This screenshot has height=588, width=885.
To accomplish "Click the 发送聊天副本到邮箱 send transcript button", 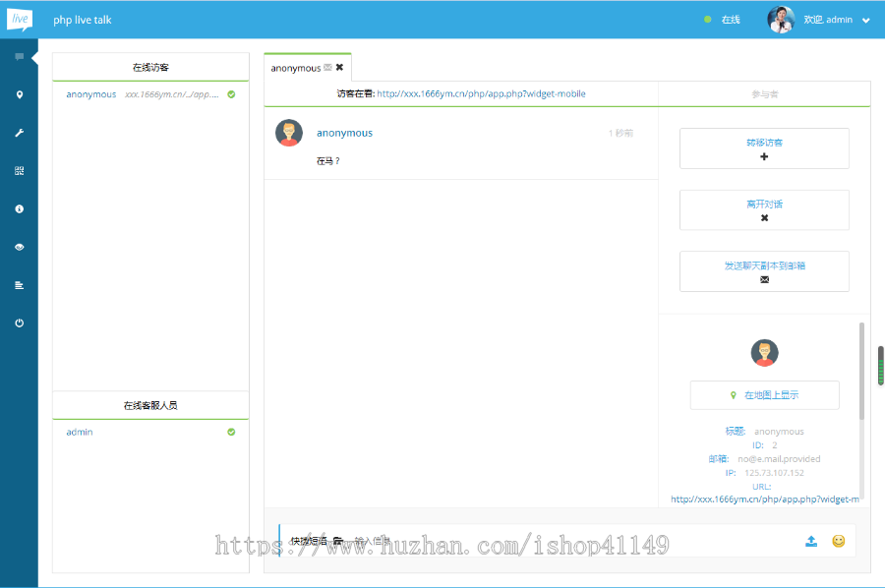I will pos(764,271).
